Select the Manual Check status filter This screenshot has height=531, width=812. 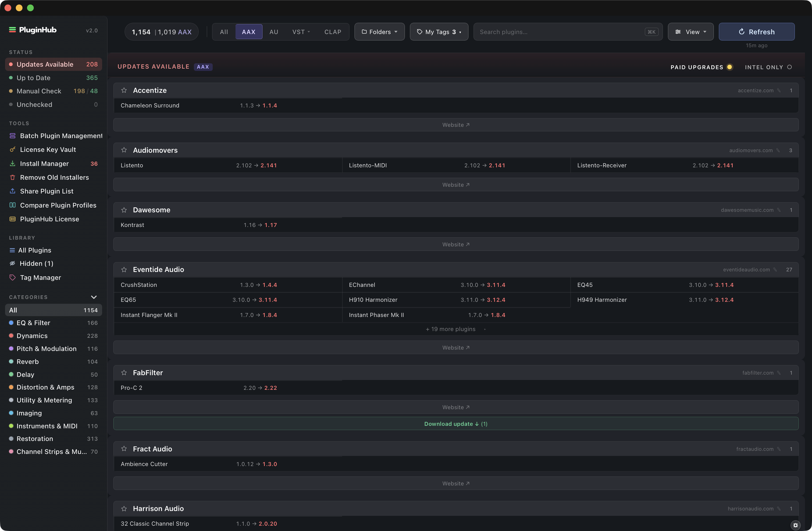53,91
